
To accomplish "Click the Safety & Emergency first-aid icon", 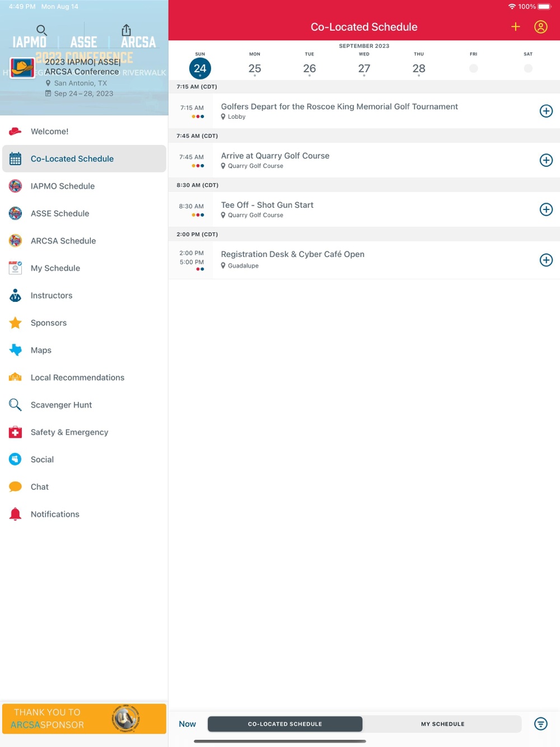I will coord(16,432).
